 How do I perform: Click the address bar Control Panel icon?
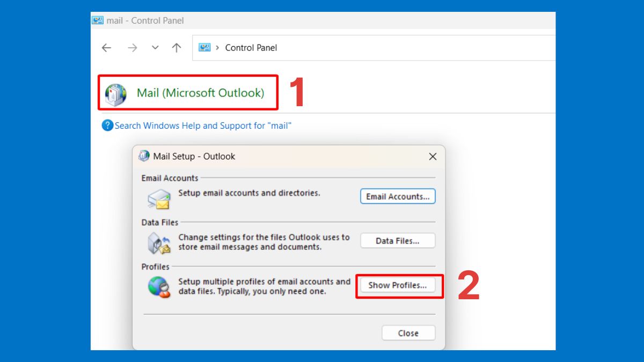pos(204,47)
